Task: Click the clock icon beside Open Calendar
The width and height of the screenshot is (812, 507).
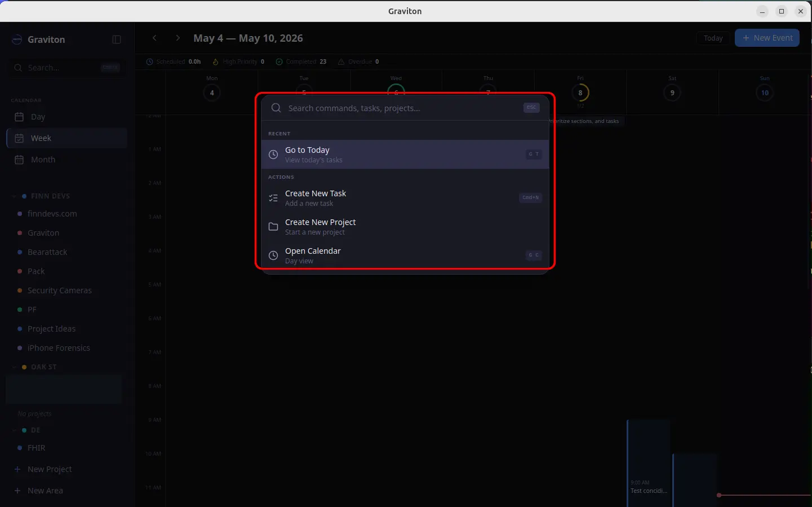Action: pyautogui.click(x=273, y=255)
